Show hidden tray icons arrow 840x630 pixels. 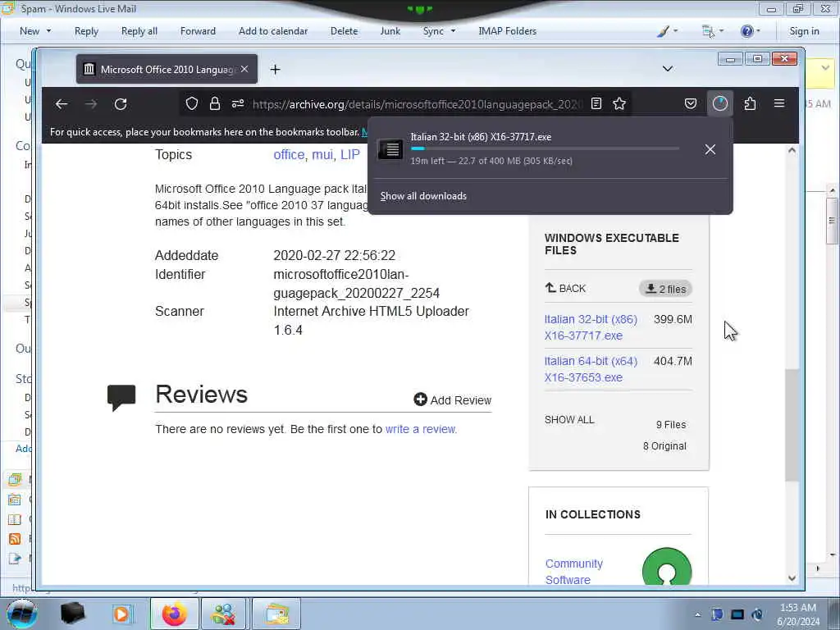coord(697,614)
